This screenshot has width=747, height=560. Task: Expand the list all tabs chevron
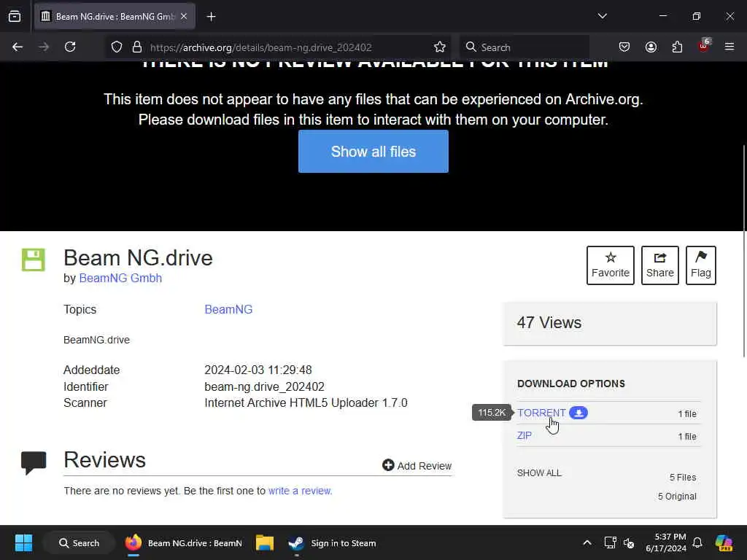[603, 16]
